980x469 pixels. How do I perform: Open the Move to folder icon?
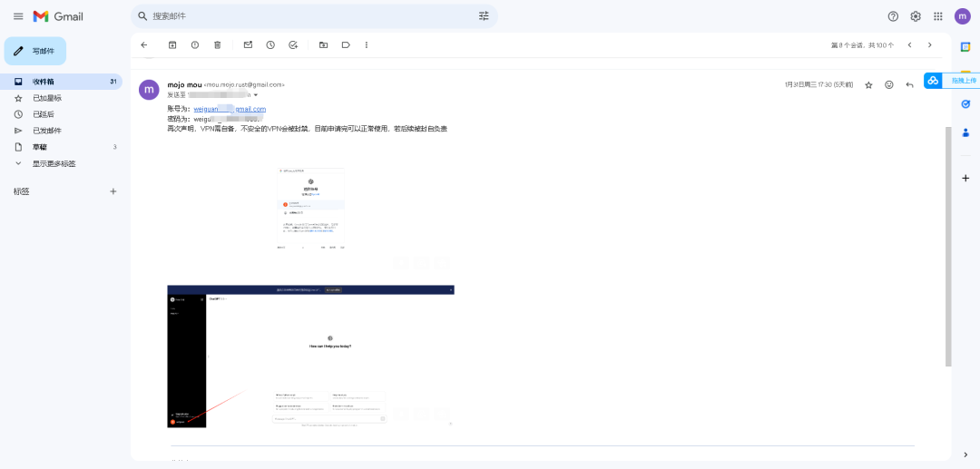click(x=323, y=45)
